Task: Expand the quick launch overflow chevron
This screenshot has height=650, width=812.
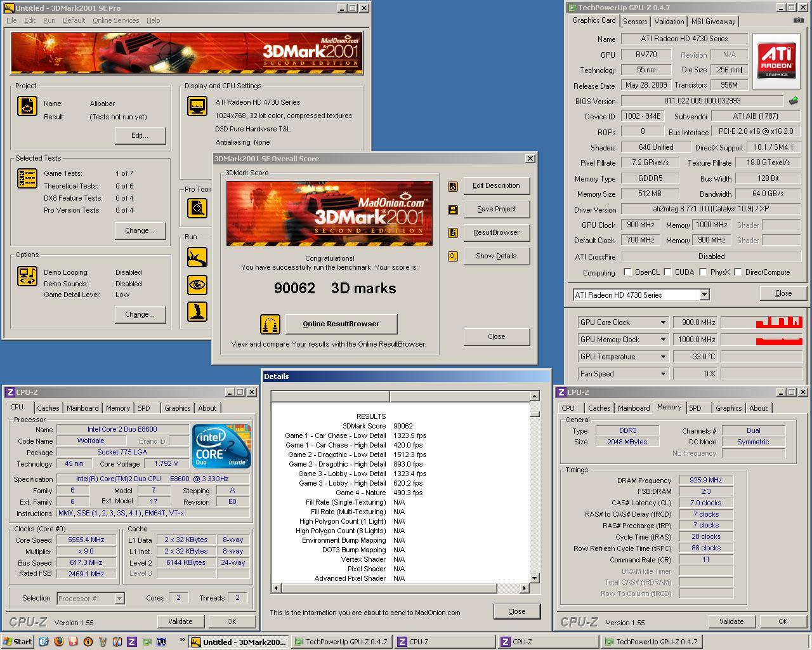Action: point(183,640)
